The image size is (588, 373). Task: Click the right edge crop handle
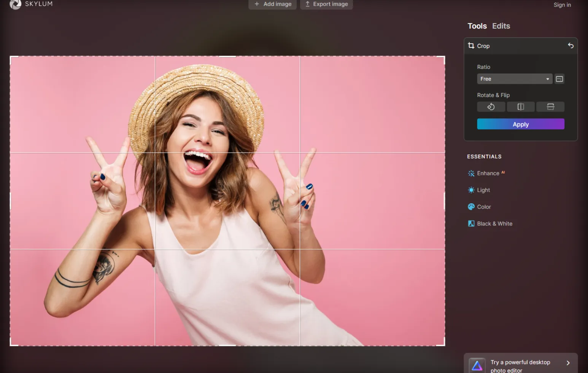[x=445, y=201]
